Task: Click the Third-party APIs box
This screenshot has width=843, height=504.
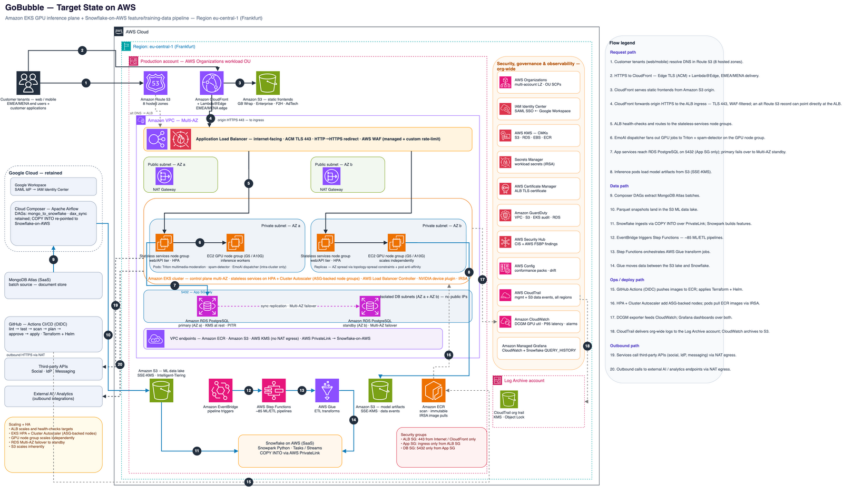Action: coord(53,369)
